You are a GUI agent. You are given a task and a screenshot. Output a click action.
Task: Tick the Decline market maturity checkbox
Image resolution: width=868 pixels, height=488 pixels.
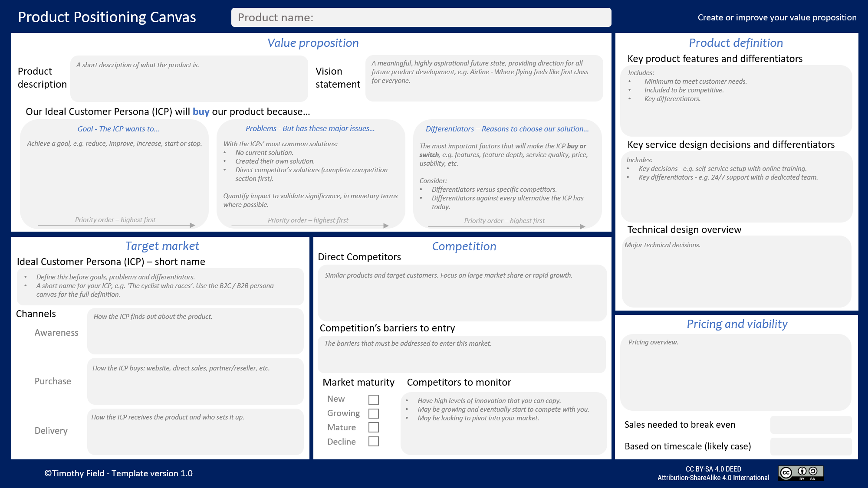(373, 441)
